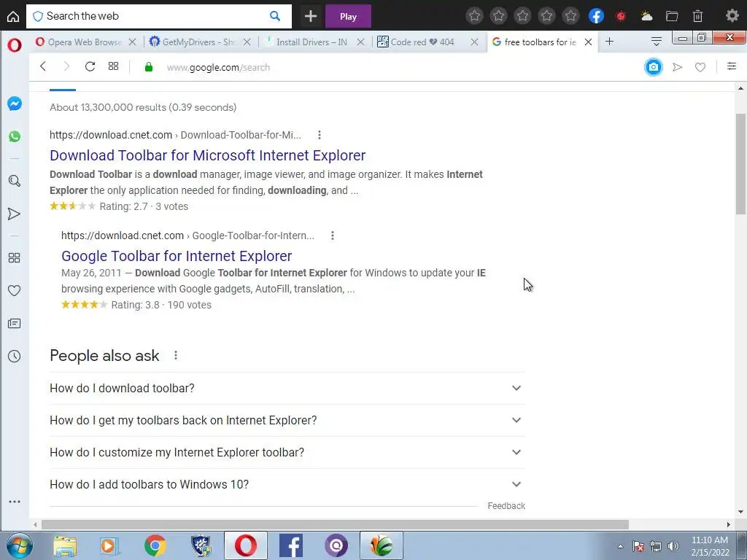Open options menu for Google-Toolbar-for-Intern result
Image resolution: width=747 pixels, height=560 pixels.
tap(333, 236)
